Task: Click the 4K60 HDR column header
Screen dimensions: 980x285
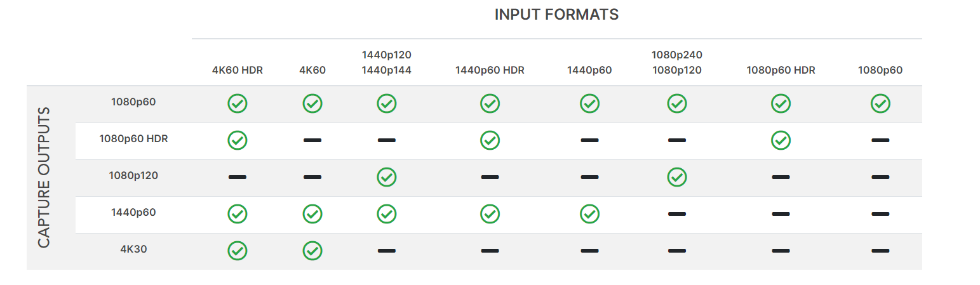Action: (x=238, y=70)
